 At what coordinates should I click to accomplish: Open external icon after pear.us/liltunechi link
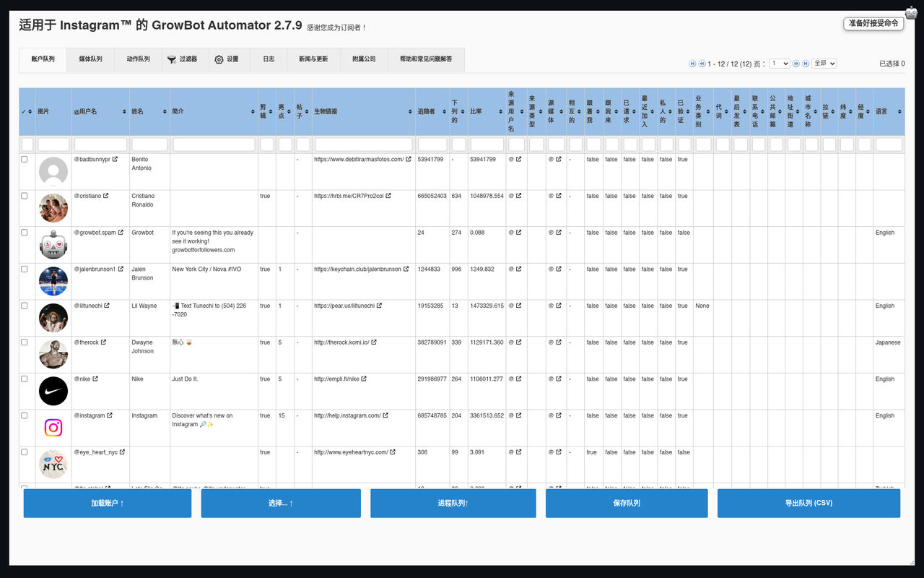[x=380, y=306]
